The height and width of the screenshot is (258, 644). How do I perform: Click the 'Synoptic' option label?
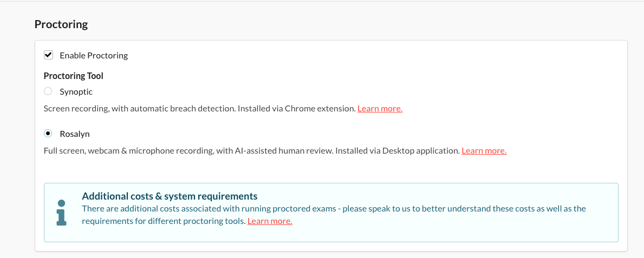point(76,92)
